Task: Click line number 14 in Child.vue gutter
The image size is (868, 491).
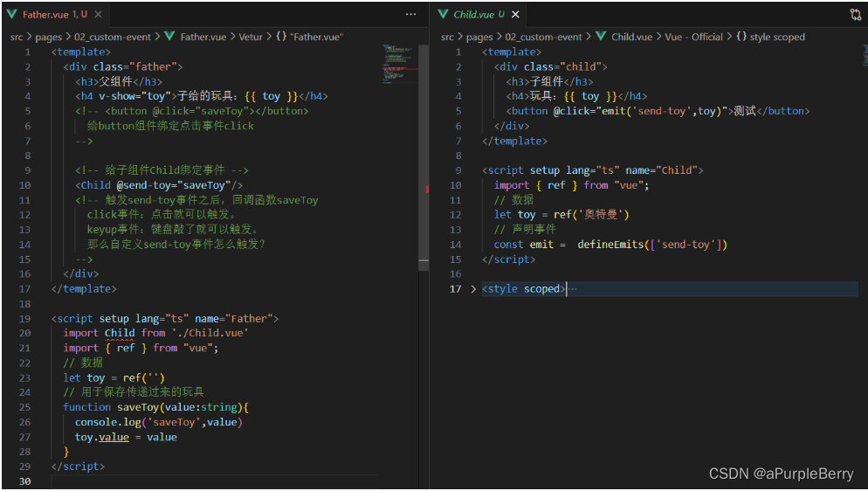Action: (456, 245)
